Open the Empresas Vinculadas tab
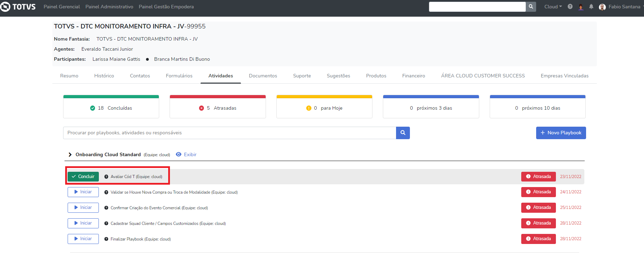Screen dimensions: 644x253 click(x=565, y=76)
